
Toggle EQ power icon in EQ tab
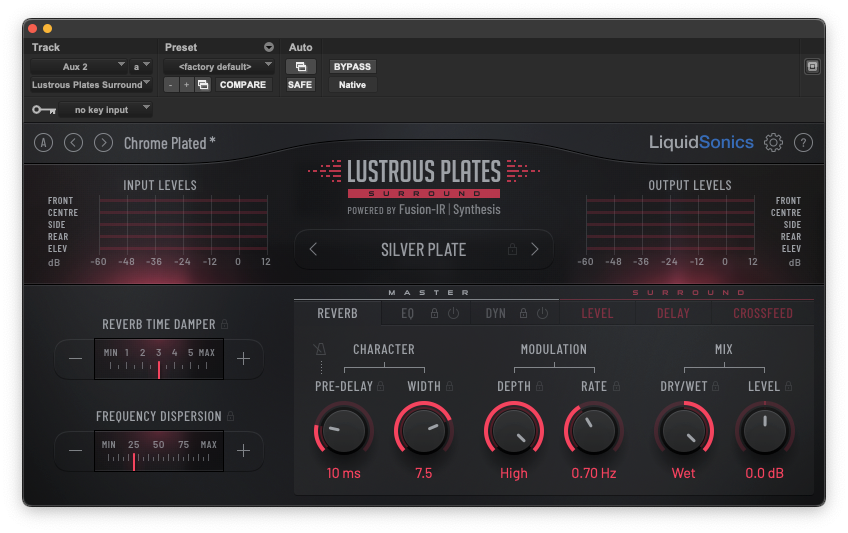coord(454,313)
